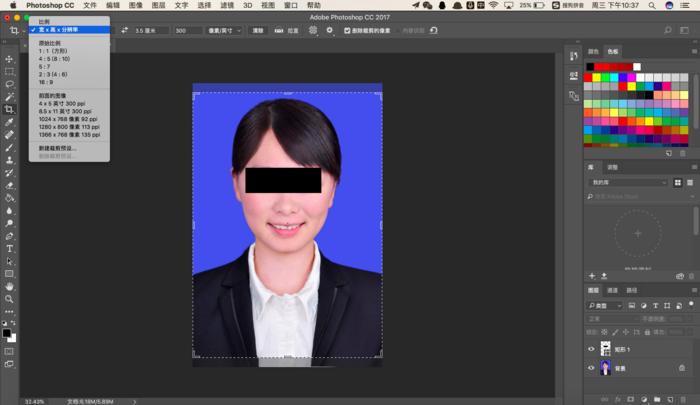Screen dimensions: 700x405
Task: Click the foreground color black swatch
Action: [6, 333]
